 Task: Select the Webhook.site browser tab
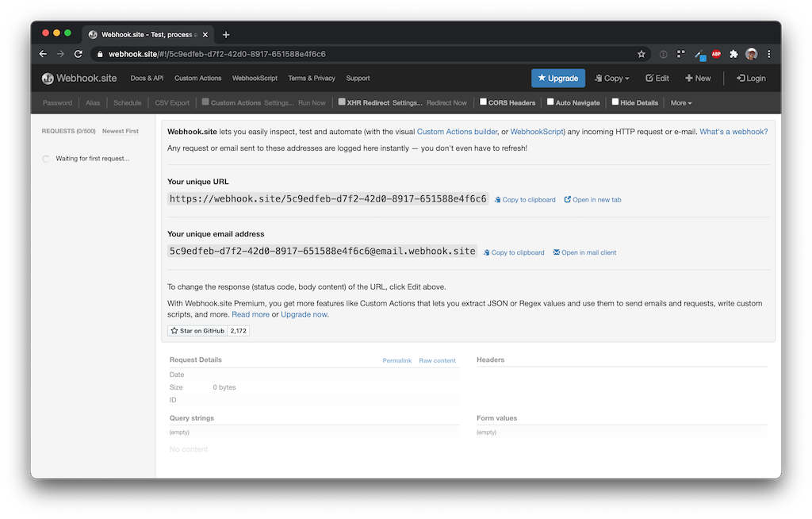(x=147, y=35)
